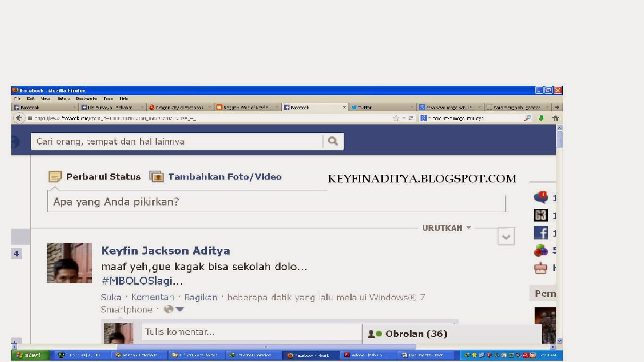This screenshot has width=644, height=362.
Task: Click the Firefox address bar URL
Action: pyautogui.click(x=212, y=118)
